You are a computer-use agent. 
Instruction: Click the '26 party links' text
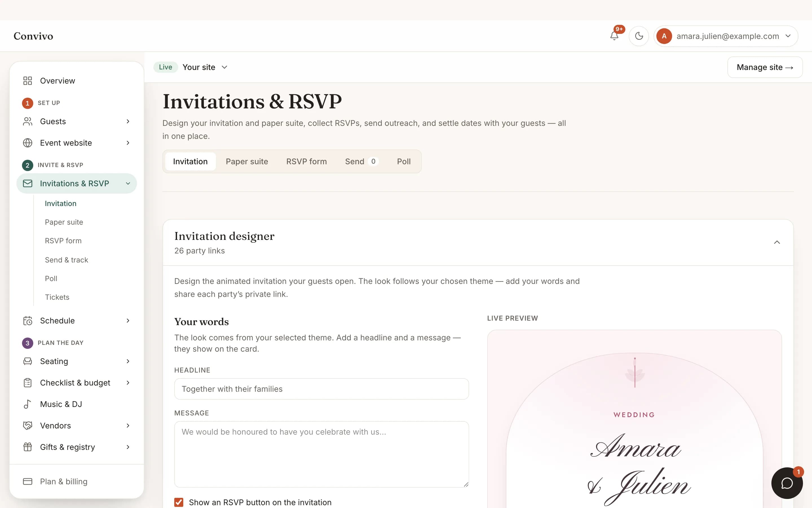199,251
